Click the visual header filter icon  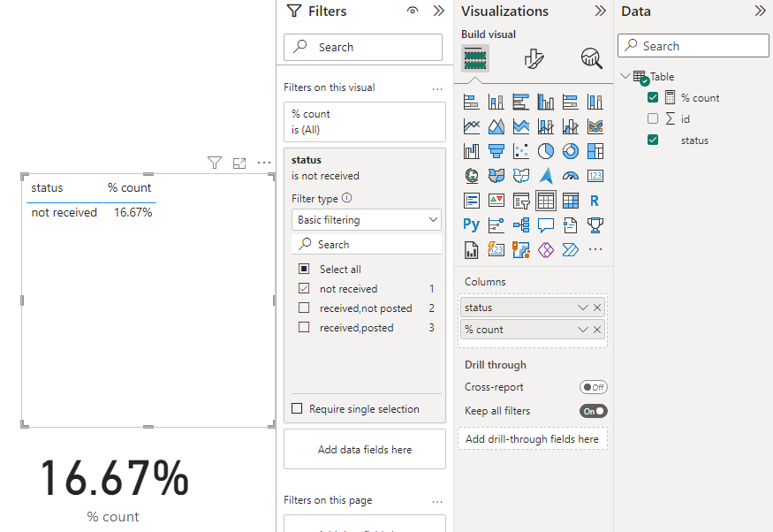click(215, 163)
